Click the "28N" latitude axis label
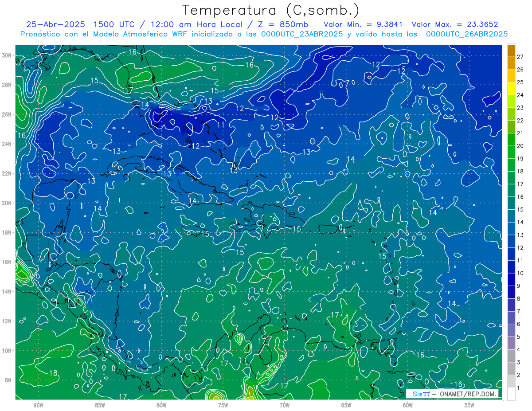Screen dimensions: 532x411 pos(8,85)
